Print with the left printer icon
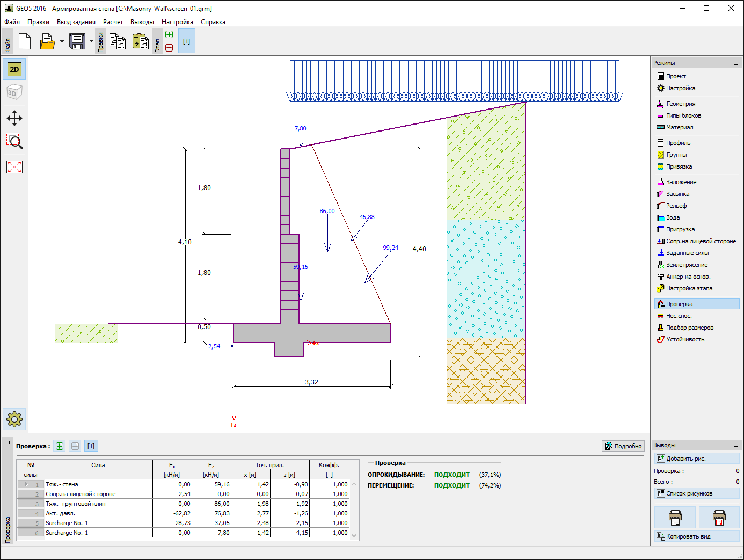The image size is (744, 560). click(x=675, y=518)
